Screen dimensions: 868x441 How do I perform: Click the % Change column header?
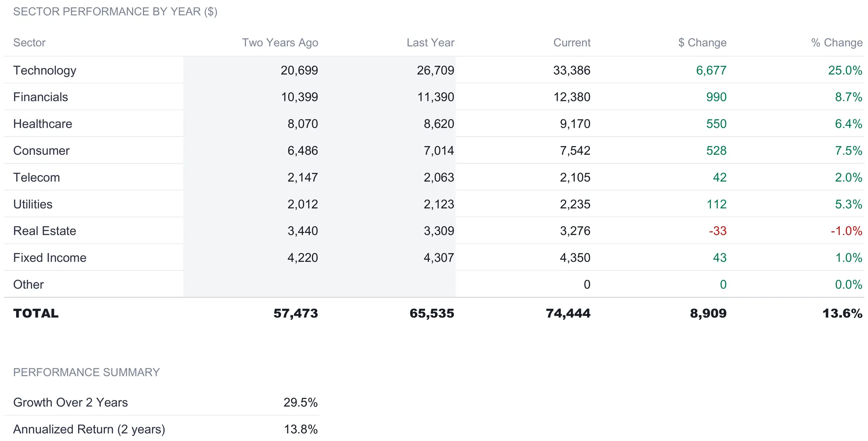[x=837, y=43]
